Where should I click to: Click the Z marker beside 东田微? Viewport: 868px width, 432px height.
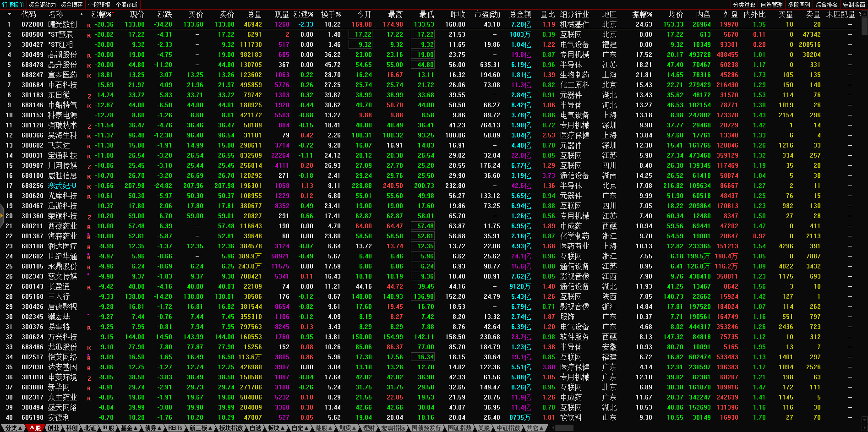point(89,96)
